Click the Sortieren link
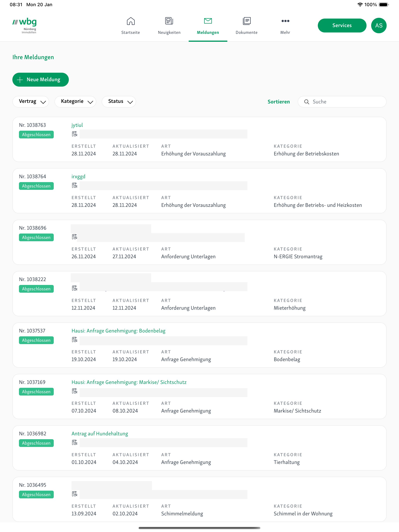This screenshot has height=532, width=399. 279,102
